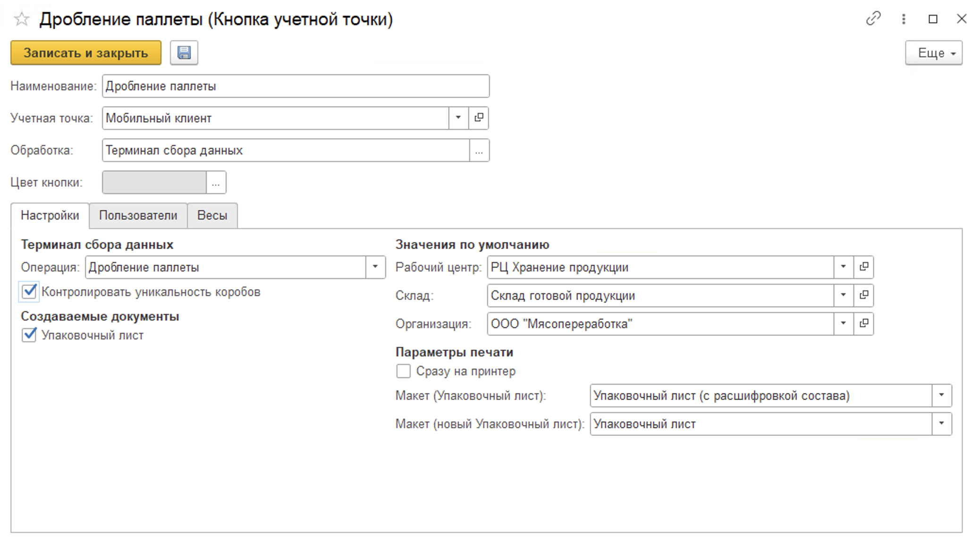This screenshot has width=980, height=542.
Task: Click the Цвет кнопки color swatch
Action: (154, 183)
